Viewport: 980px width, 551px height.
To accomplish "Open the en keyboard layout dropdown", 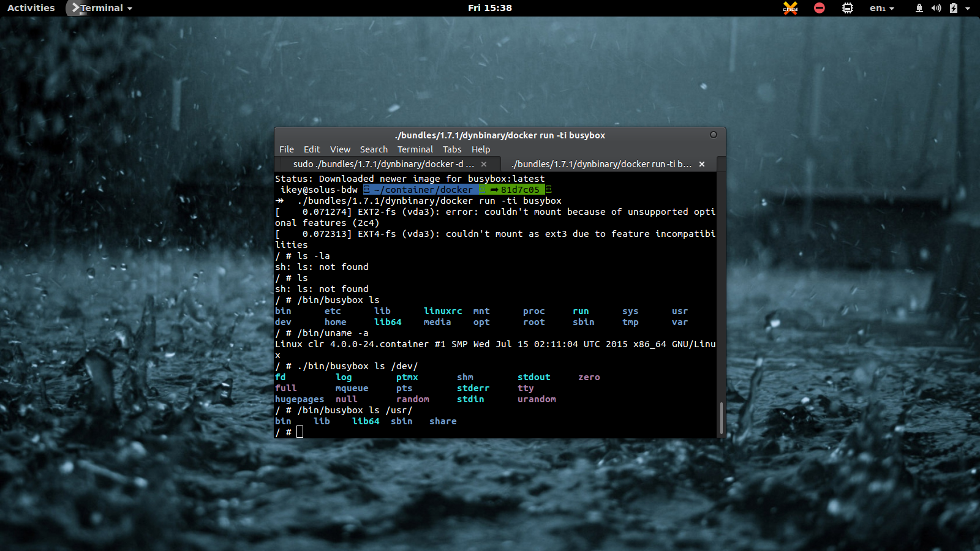I will tap(882, 8).
